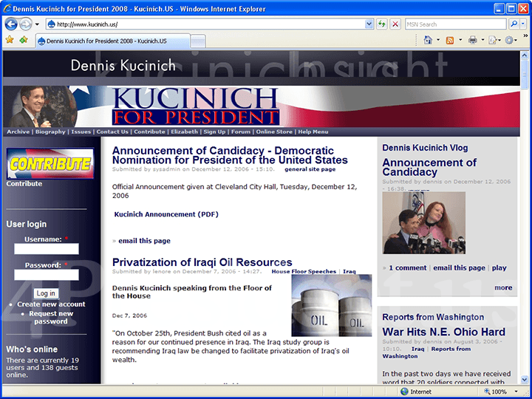The image size is (532, 399).
Task: Click the play link in the Vlog panel
Action: point(499,267)
